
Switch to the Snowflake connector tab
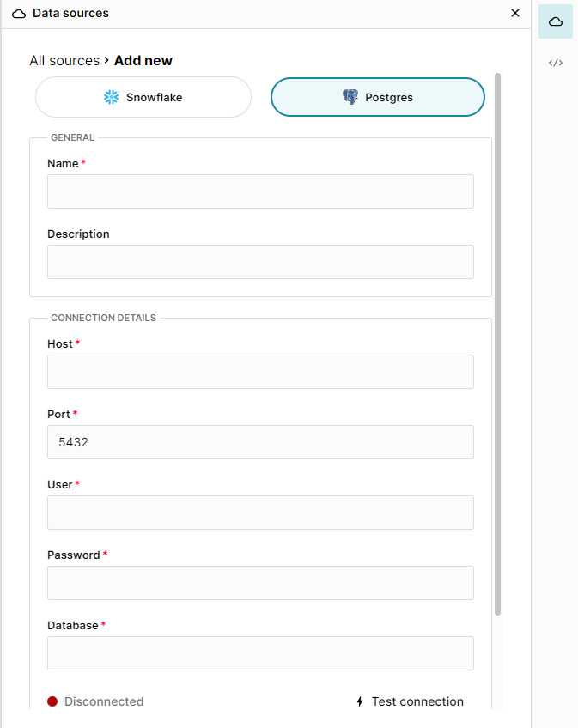click(x=143, y=97)
